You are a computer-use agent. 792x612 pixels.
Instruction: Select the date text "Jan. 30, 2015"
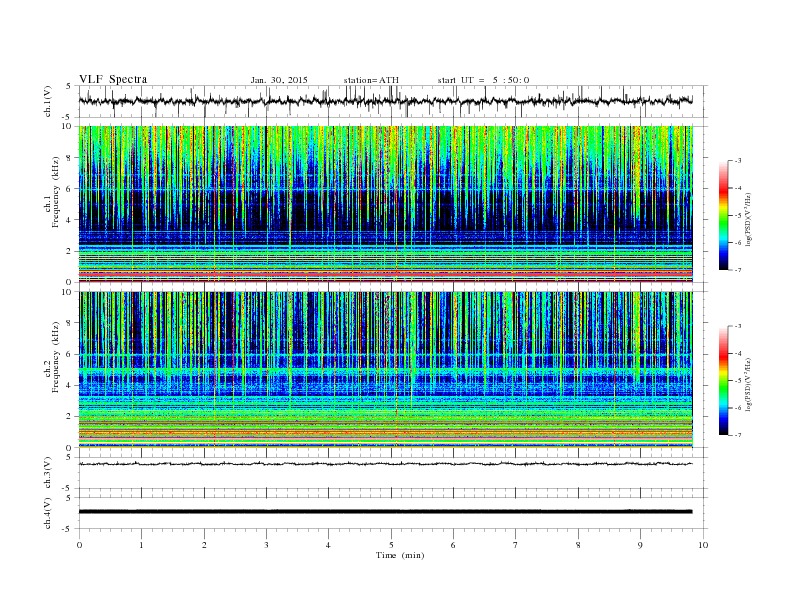click(279, 80)
